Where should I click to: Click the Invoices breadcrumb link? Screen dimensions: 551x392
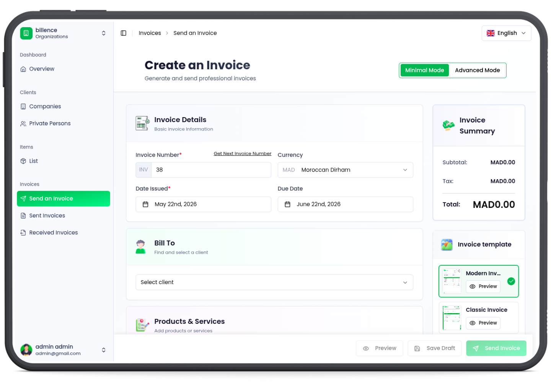coord(150,33)
